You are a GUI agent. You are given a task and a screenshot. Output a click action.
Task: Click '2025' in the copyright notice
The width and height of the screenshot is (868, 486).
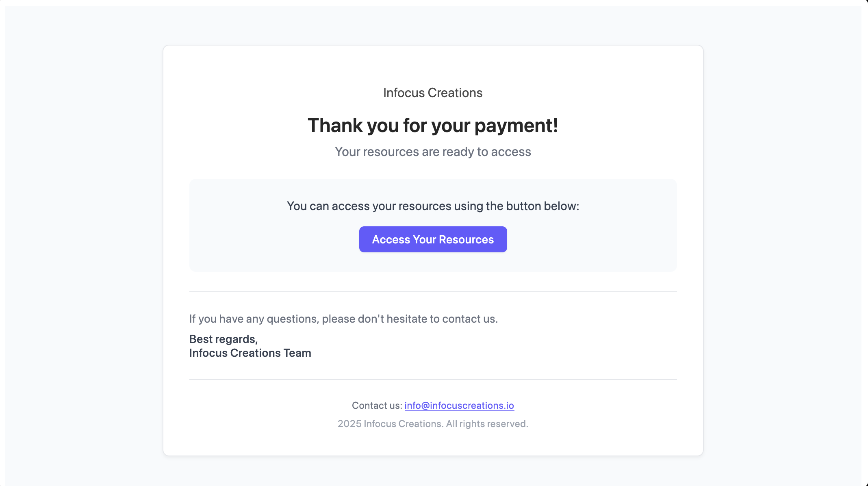coord(349,424)
